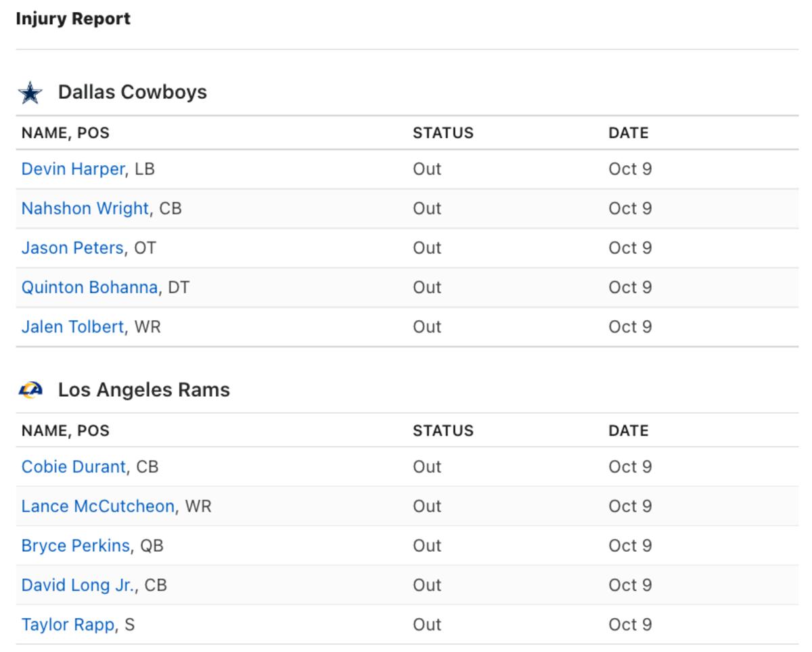Image resolution: width=812 pixels, height=652 pixels.
Task: Select the Jason Peters link
Action: [72, 248]
